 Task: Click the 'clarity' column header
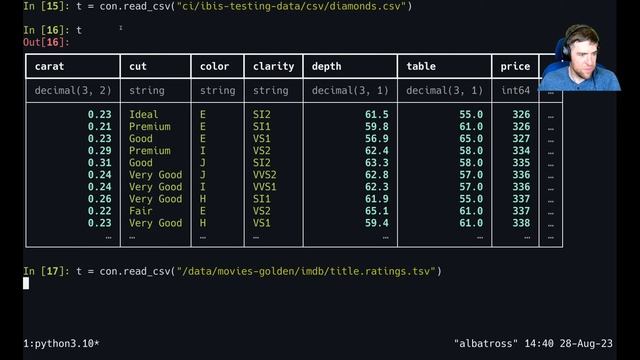[273, 66]
